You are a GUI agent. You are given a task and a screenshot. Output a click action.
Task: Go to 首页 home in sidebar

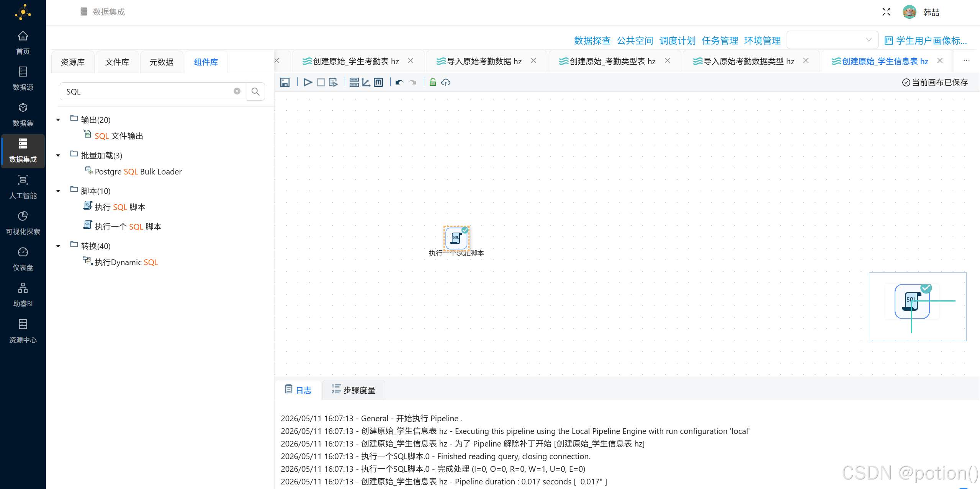pyautogui.click(x=23, y=43)
